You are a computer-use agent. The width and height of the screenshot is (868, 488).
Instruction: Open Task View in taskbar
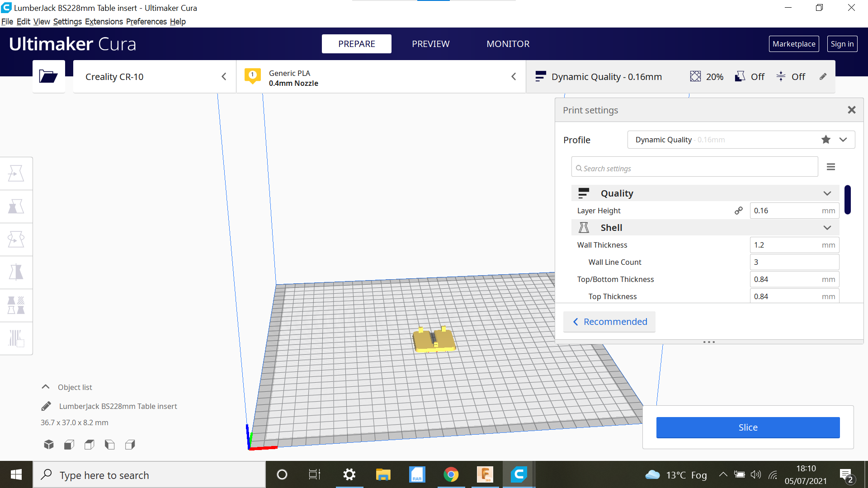point(315,474)
